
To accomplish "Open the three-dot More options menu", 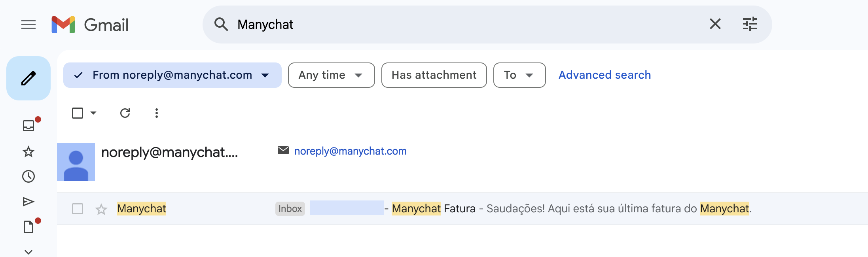I will click(x=157, y=113).
